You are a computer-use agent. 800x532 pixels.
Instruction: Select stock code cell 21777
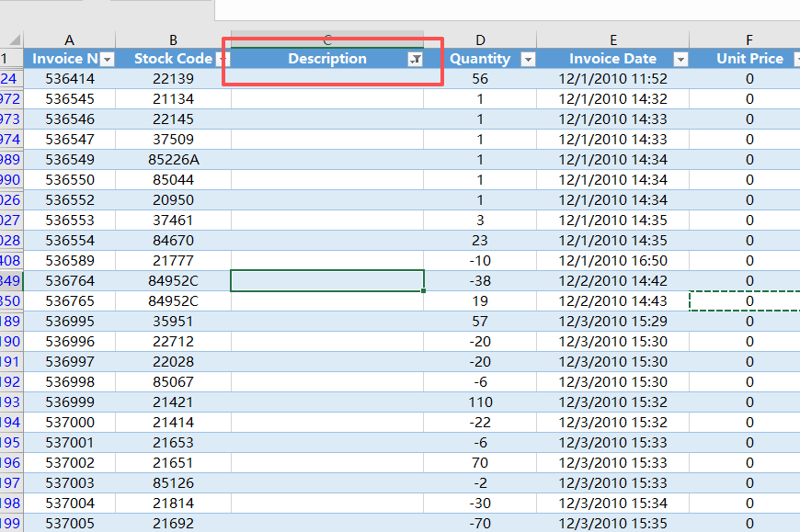click(x=173, y=260)
